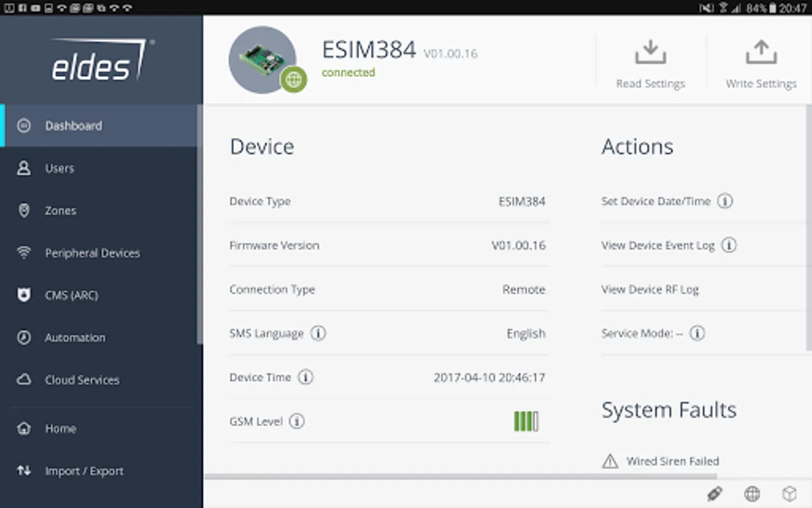Click the cube icon in bottom bar

tap(789, 494)
